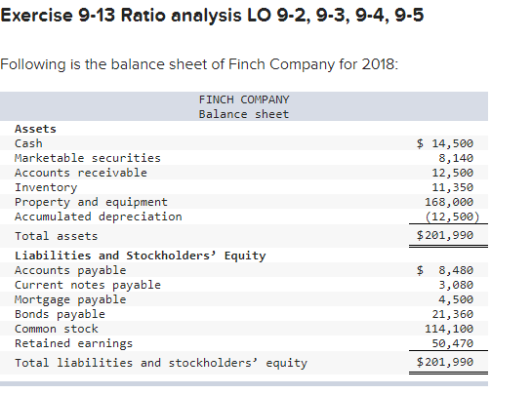The image size is (532, 394).
Task: Click the exercise title 'Exercise 9-13 Ratio analysis'
Action: (121, 16)
